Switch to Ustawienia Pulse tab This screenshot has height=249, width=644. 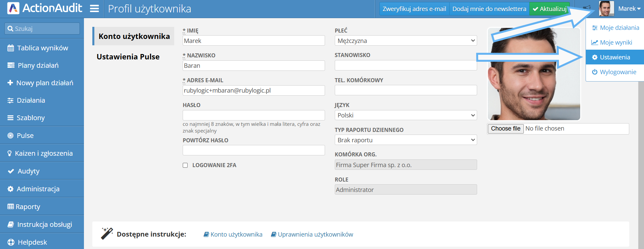pyautogui.click(x=128, y=57)
